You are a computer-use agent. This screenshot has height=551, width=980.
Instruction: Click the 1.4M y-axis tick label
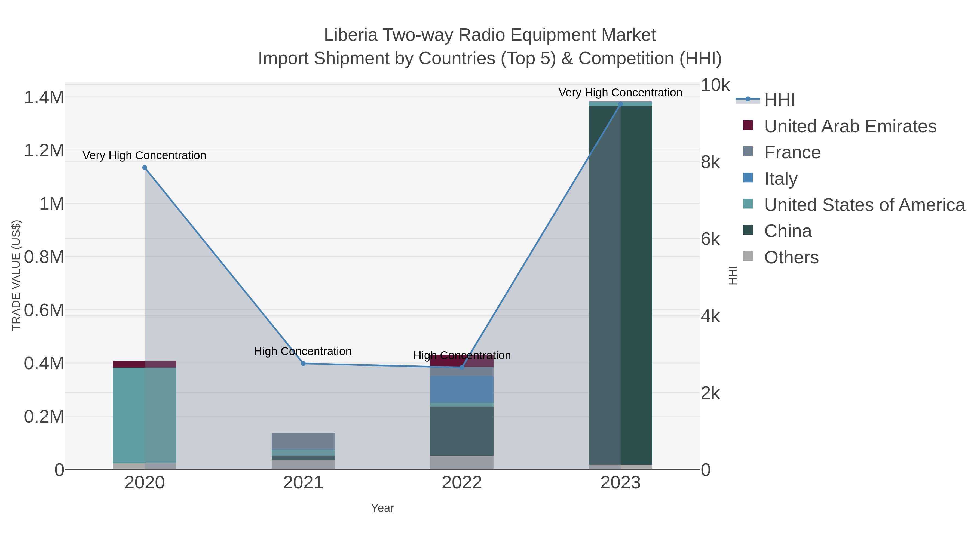pyautogui.click(x=44, y=97)
